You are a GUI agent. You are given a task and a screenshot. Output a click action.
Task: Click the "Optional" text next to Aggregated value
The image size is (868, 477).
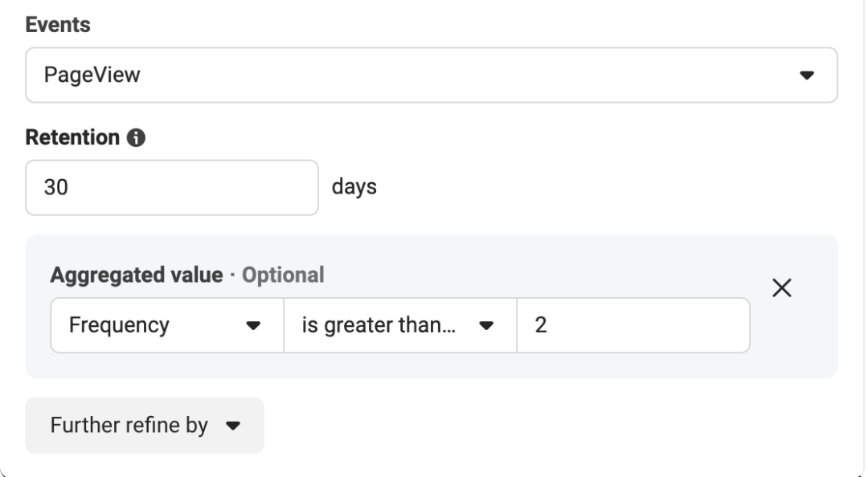click(283, 275)
